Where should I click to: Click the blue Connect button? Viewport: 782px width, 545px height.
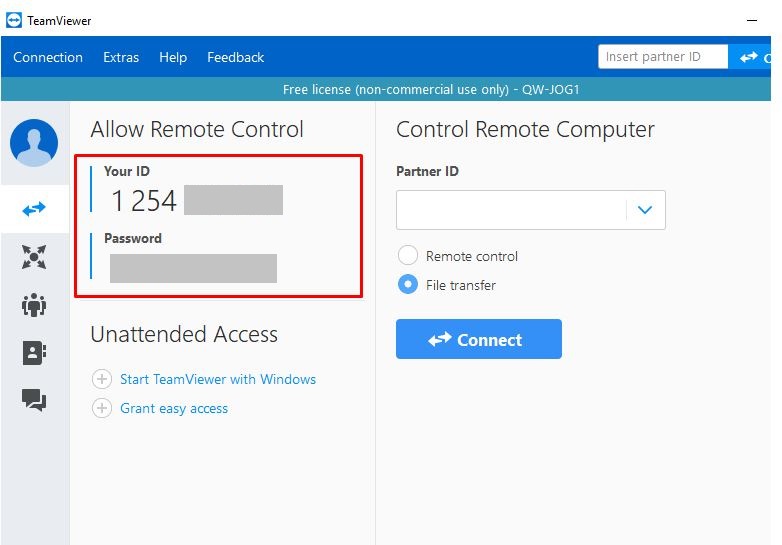(479, 340)
